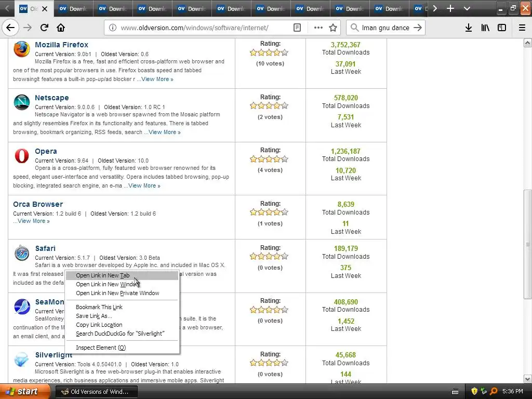
Task: Click scrollbar down arrow
Action: click(x=527, y=379)
